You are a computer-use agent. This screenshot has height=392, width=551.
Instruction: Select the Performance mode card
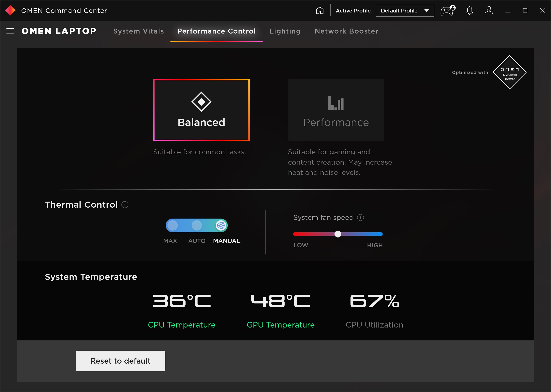(336, 110)
